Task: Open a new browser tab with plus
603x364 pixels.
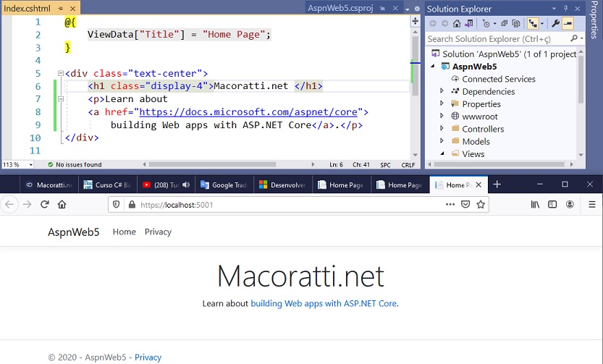Action: coord(497,185)
